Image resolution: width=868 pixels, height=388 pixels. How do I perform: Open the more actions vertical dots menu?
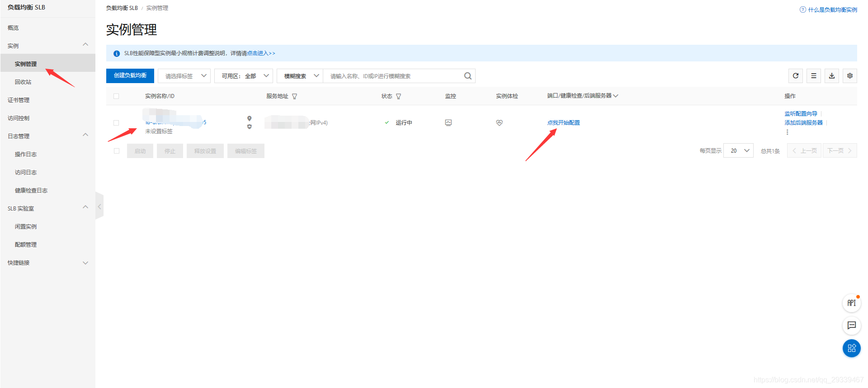point(787,132)
